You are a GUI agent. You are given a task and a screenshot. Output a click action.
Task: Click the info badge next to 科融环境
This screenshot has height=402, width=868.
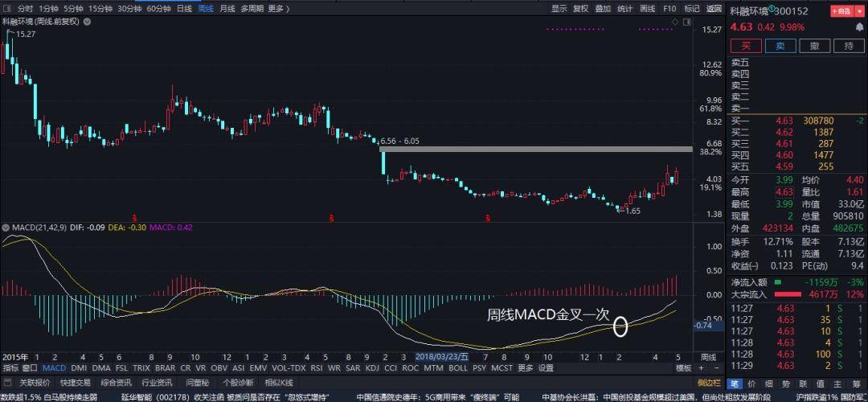click(x=772, y=10)
